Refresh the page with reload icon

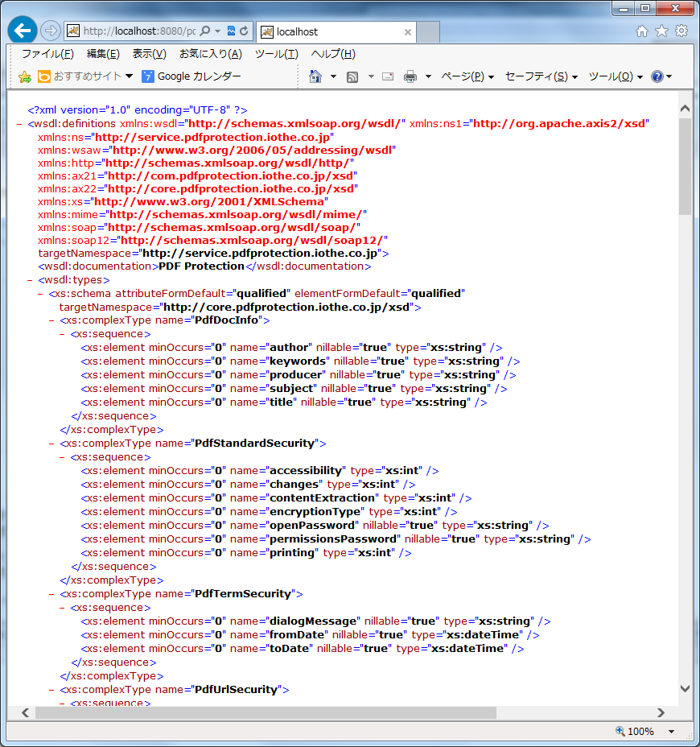[244, 31]
